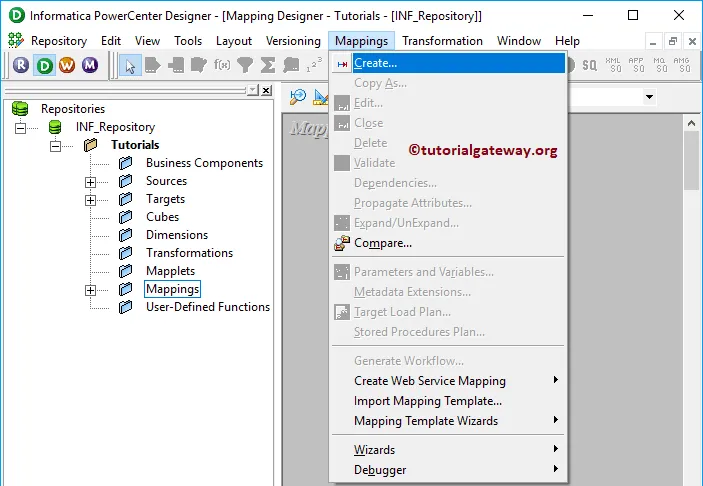Click the Repositories root icon
Viewport: 703px width, 486px height.
pos(20,108)
